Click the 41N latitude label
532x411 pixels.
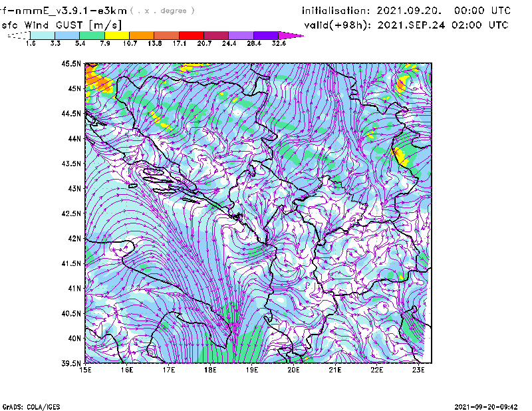click(x=74, y=289)
